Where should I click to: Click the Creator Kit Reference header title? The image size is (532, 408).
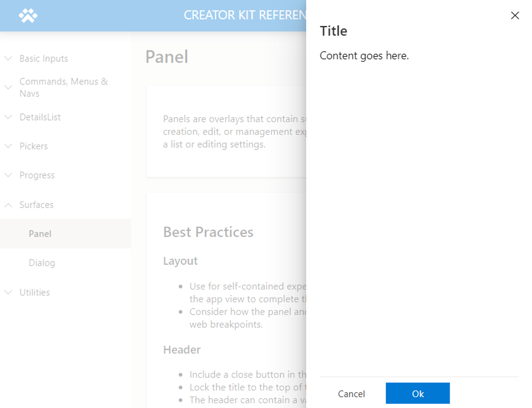(x=245, y=15)
